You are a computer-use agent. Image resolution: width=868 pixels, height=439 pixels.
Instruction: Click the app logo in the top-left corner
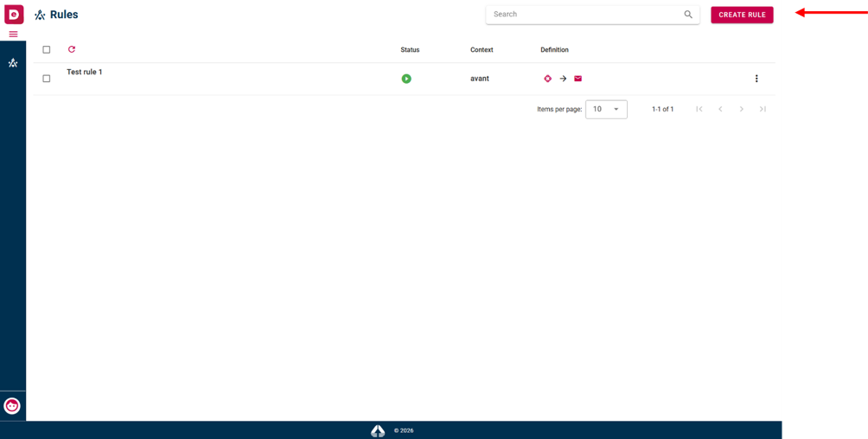(13, 14)
